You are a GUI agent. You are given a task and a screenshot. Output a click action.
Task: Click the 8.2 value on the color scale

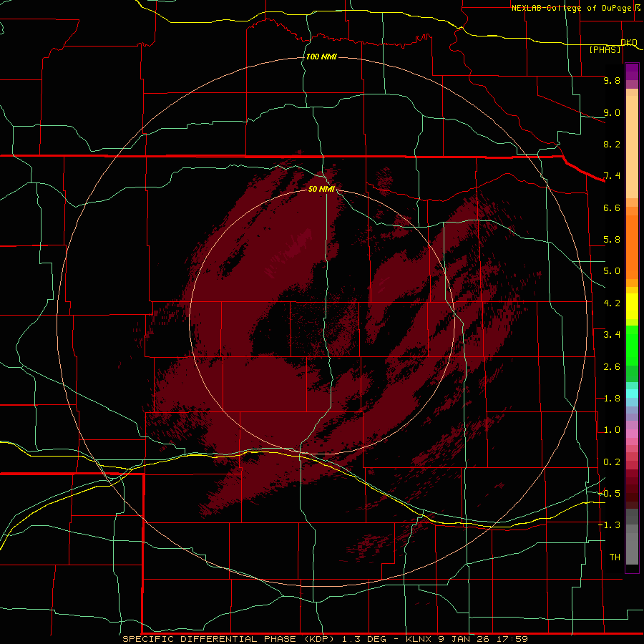pyautogui.click(x=612, y=144)
